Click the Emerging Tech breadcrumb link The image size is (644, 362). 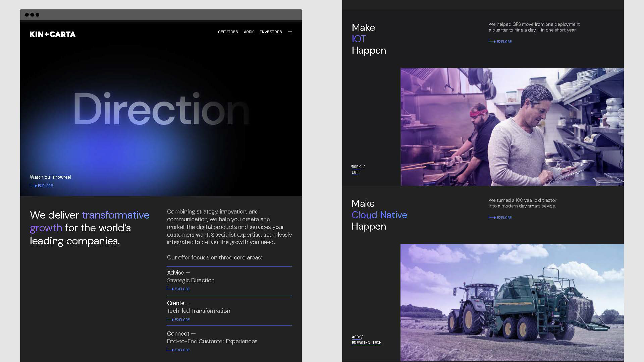click(x=367, y=343)
